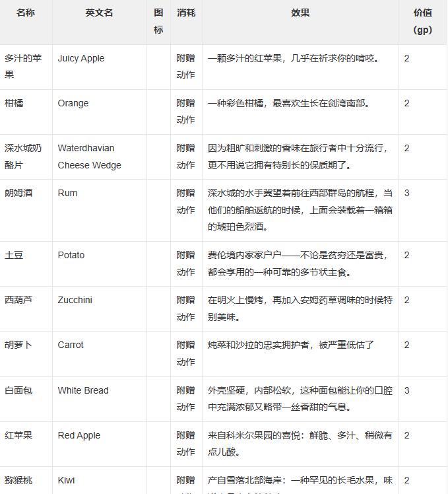Screen dimensions: 448x494
Task: Click the 价值 (gp) column header
Action: (x=423, y=21)
